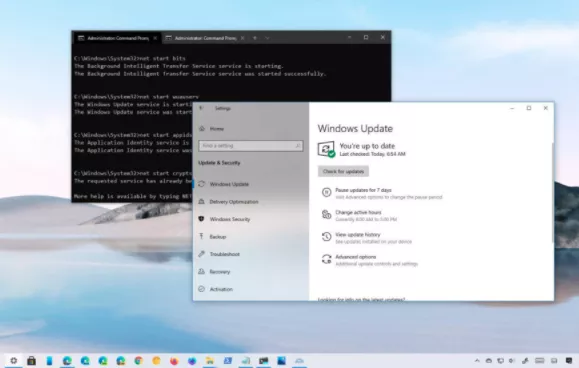Open PowerShell from the taskbar

point(227,361)
